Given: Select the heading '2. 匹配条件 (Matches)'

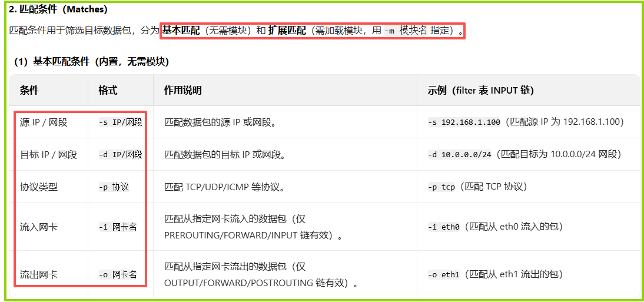Looking at the screenshot, I should [58, 9].
